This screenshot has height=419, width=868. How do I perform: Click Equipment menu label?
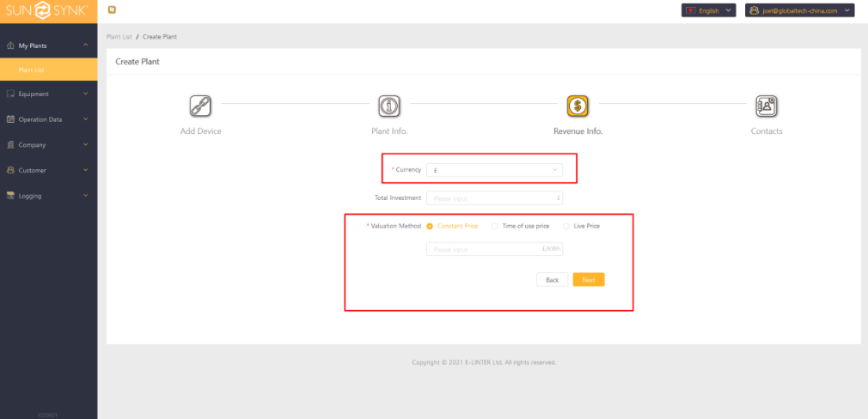pyautogui.click(x=34, y=94)
